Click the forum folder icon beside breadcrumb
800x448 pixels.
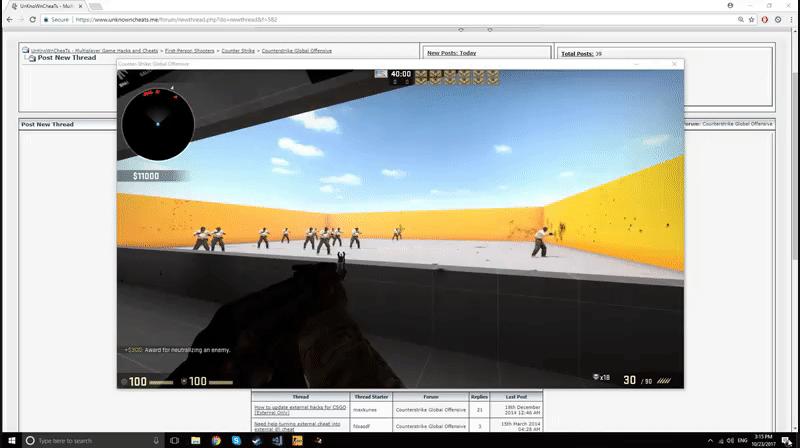(26, 50)
